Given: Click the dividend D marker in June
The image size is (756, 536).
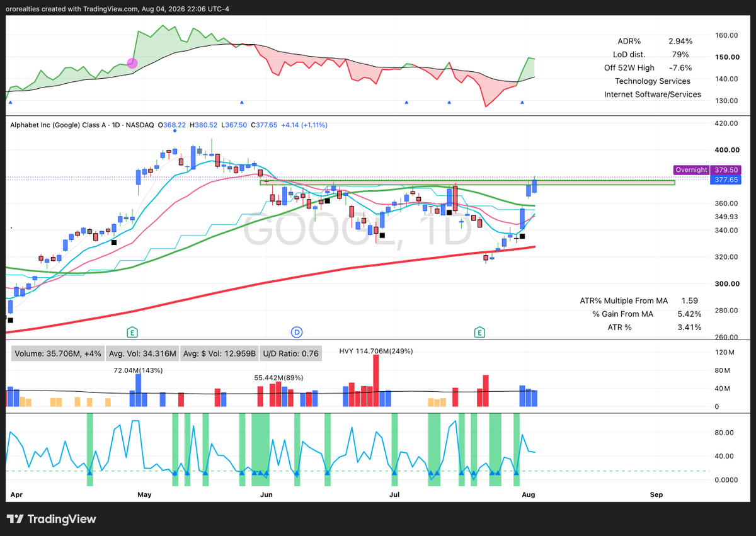Looking at the screenshot, I should coord(296,331).
